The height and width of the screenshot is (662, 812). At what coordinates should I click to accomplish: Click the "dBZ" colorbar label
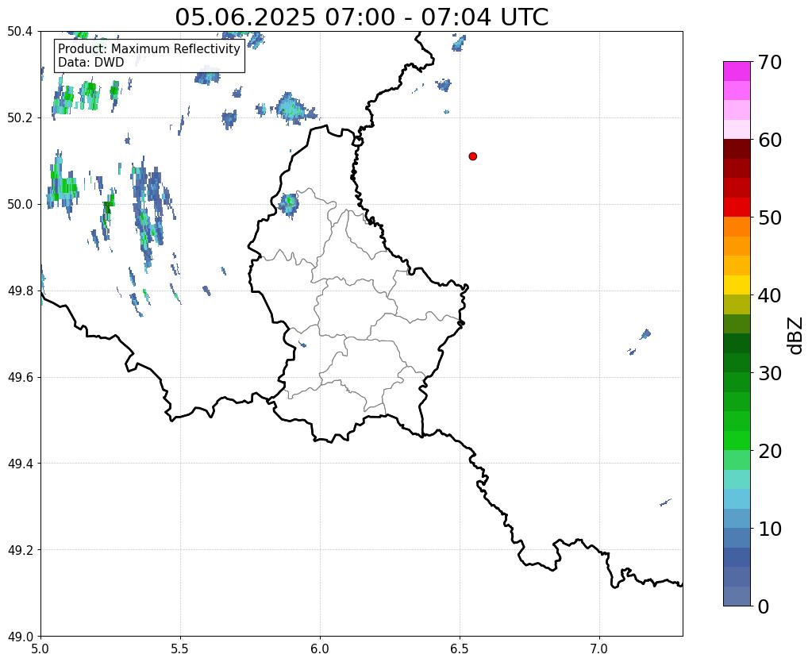[x=796, y=335]
